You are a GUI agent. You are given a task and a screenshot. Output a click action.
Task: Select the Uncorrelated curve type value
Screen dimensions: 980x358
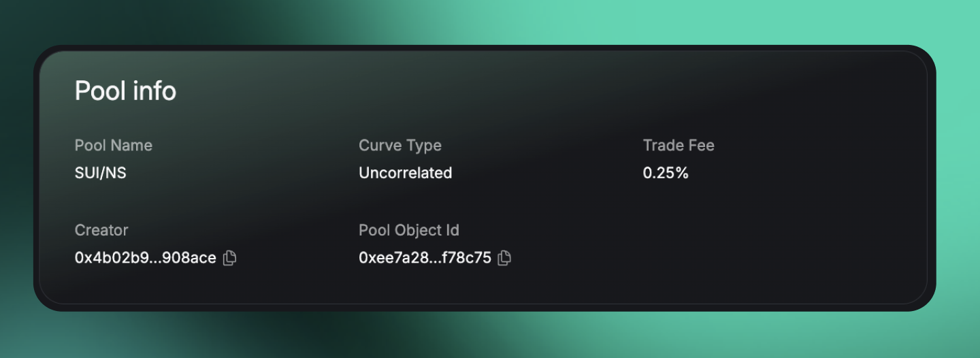coord(405,173)
